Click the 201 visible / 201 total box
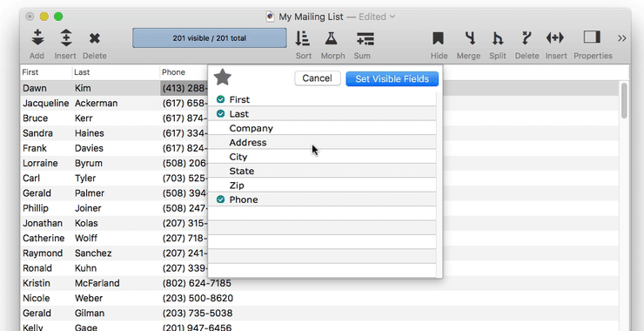This screenshot has width=644, height=331. (210, 37)
